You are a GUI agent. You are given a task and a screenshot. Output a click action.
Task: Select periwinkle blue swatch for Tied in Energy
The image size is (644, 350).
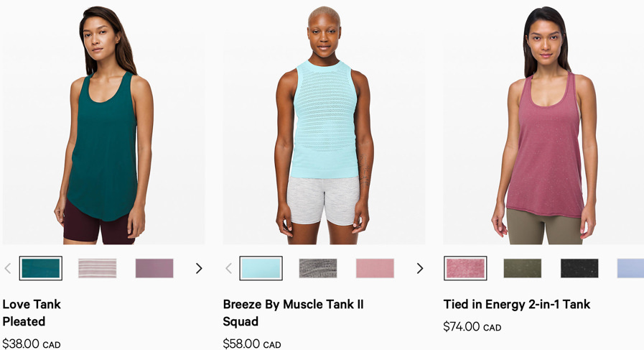[630, 268]
